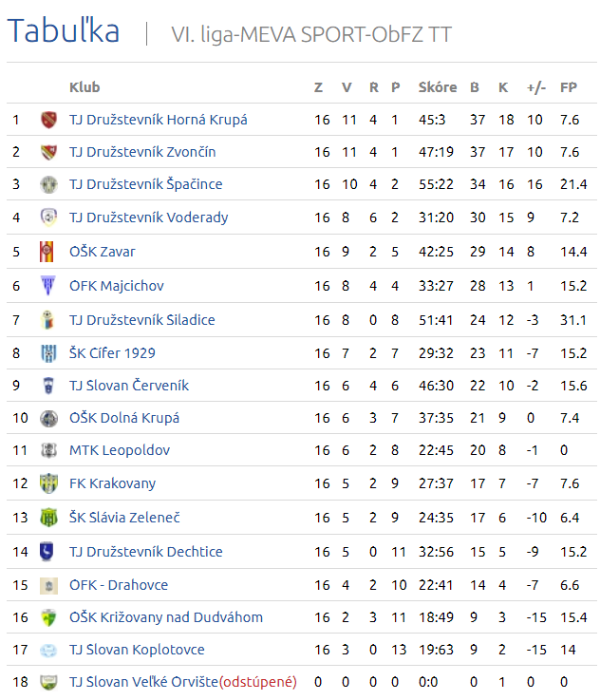
Task: Open the MTK Leopoldov club page
Action: 120,450
